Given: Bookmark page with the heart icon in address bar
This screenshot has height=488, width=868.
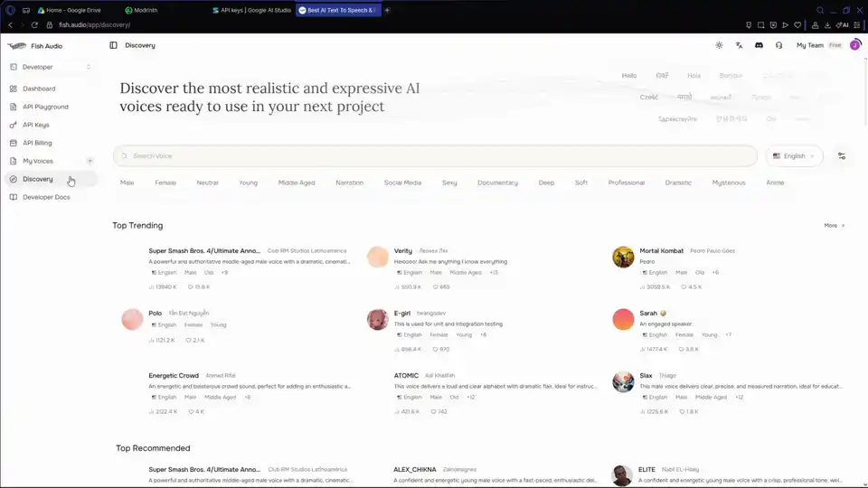Looking at the screenshot, I should click(797, 25).
